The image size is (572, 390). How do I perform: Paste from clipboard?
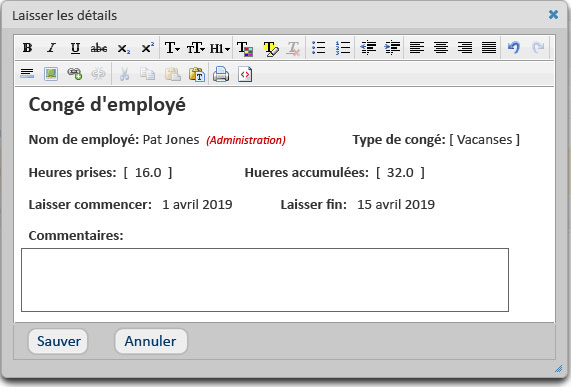point(173,74)
